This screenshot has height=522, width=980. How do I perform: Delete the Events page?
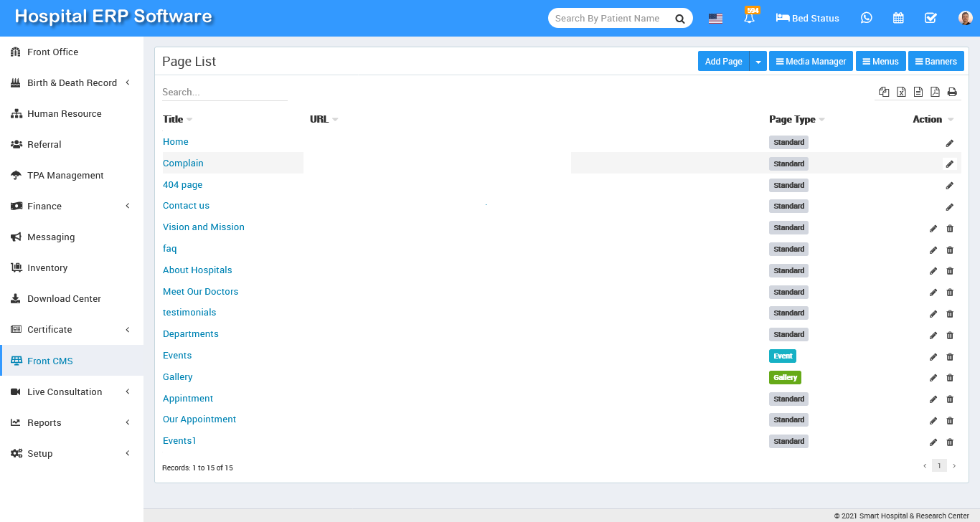tap(950, 357)
